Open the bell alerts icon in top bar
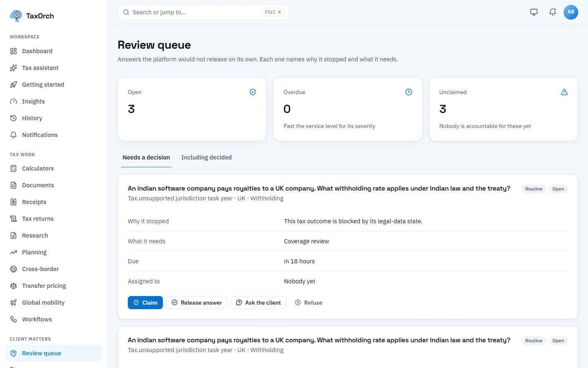Viewport: 588px width, 368px height. pos(552,12)
